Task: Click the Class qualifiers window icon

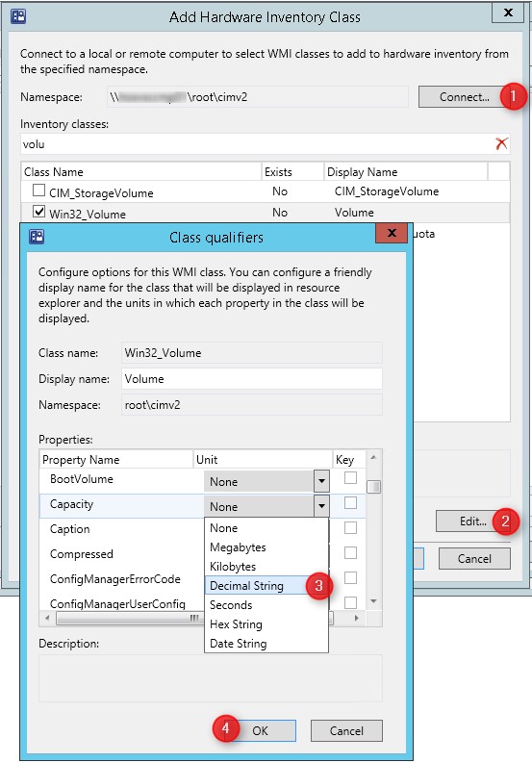Action: [37, 237]
